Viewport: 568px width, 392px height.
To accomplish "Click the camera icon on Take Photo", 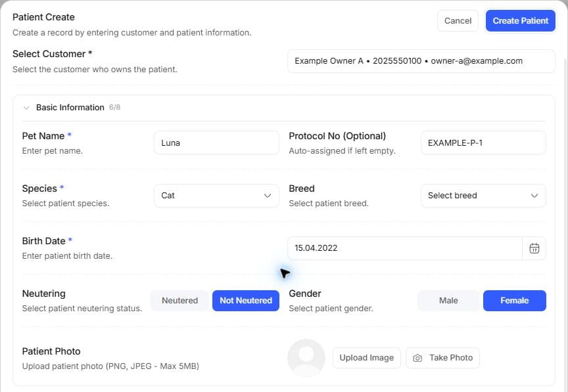I will click(x=417, y=358).
